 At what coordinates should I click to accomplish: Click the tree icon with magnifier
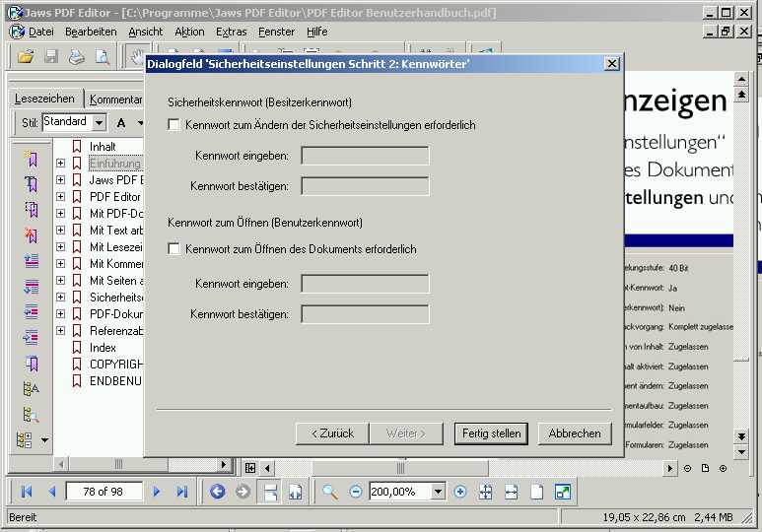[32, 414]
